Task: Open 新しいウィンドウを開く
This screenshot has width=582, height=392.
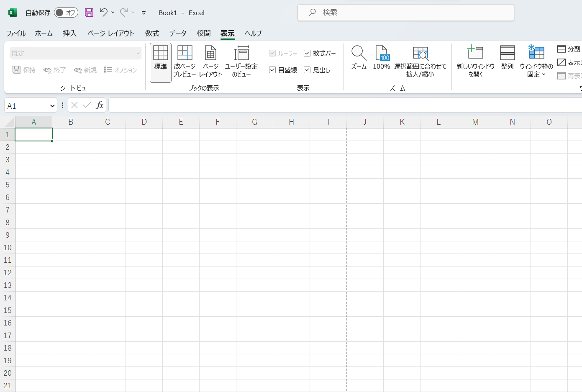Action: pyautogui.click(x=476, y=62)
